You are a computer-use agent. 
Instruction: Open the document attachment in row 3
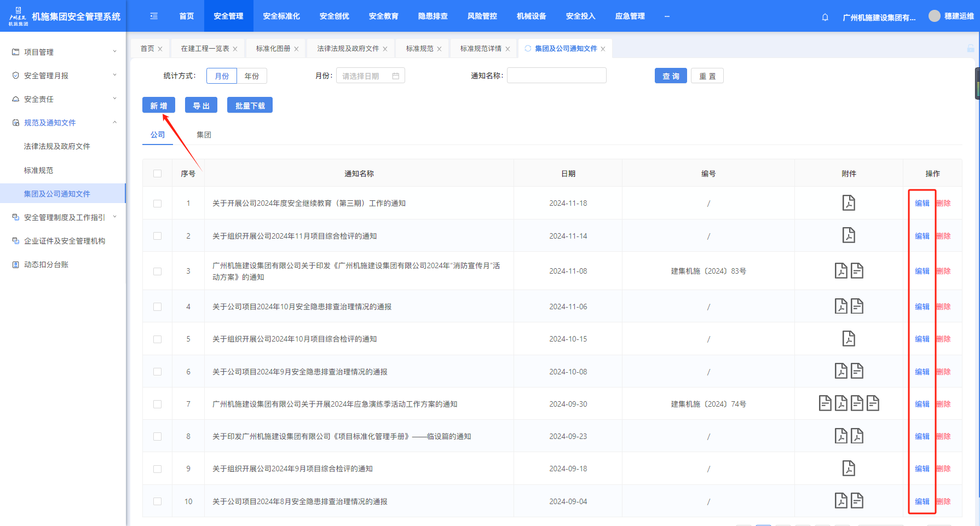tap(857, 271)
